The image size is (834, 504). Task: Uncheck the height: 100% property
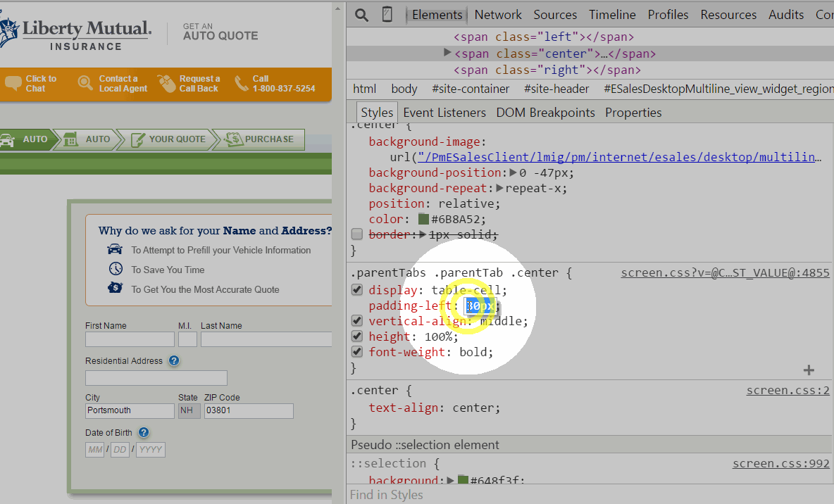pos(357,336)
